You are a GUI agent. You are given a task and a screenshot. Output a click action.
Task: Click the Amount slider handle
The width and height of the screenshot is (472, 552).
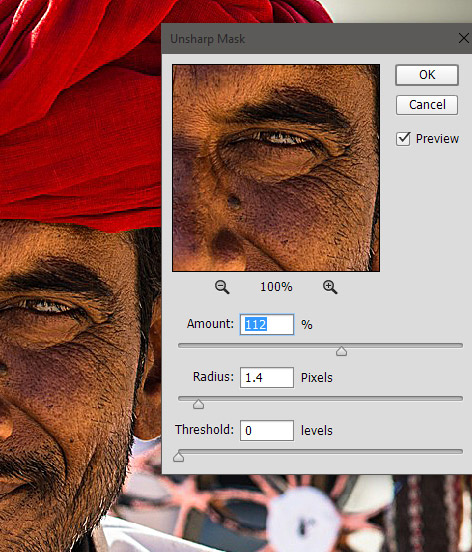click(x=341, y=351)
